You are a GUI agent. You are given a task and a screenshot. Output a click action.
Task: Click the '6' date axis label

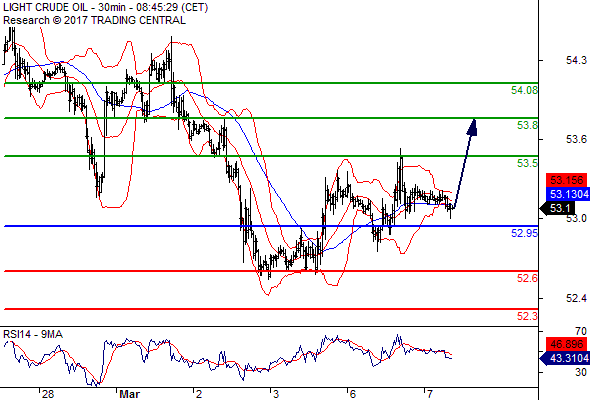(353, 394)
